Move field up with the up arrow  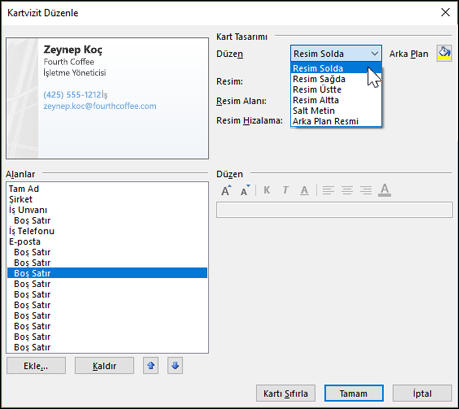[151, 366]
